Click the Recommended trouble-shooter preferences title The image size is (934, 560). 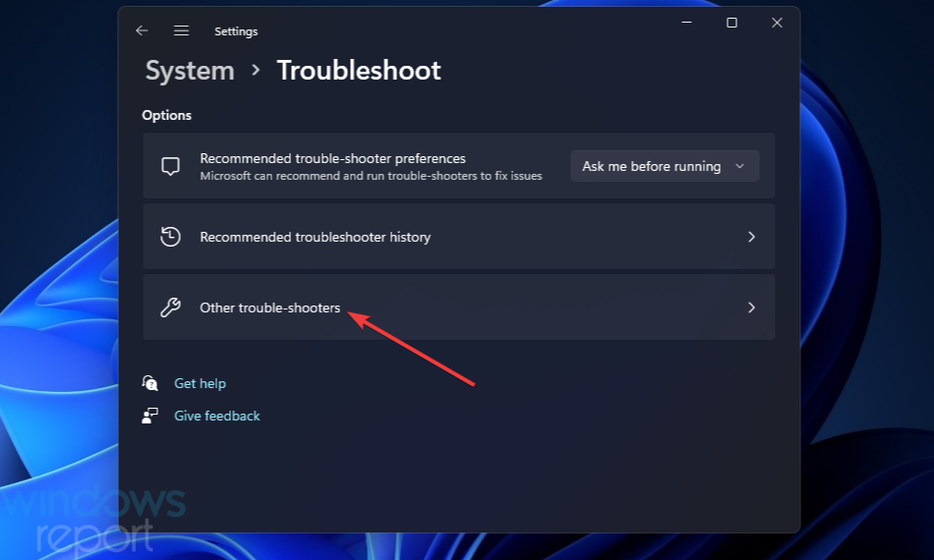click(333, 158)
